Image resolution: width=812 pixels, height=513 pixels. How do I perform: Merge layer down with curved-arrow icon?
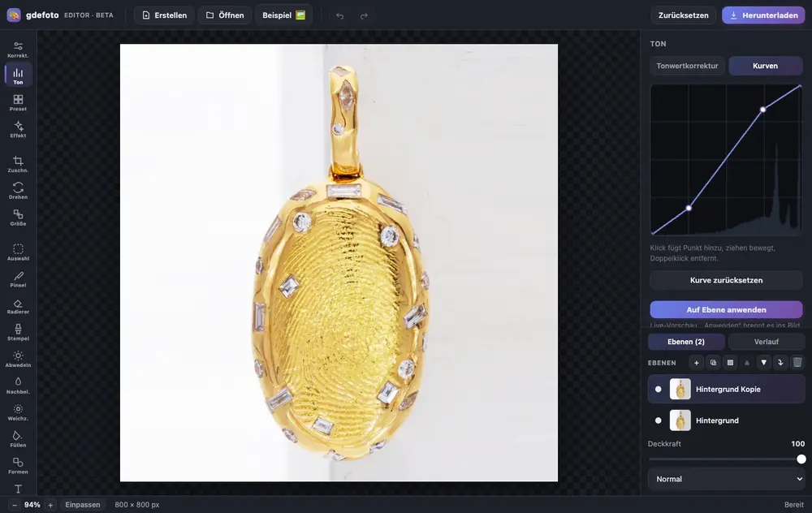tap(780, 363)
